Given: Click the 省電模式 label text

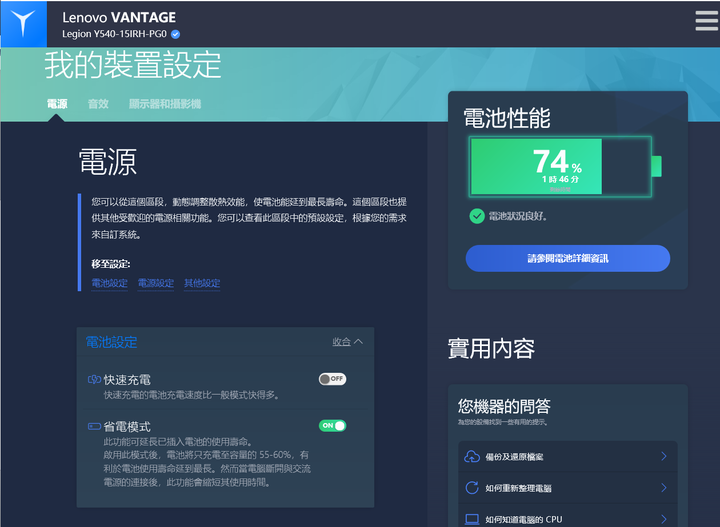Looking at the screenshot, I should (x=127, y=426).
